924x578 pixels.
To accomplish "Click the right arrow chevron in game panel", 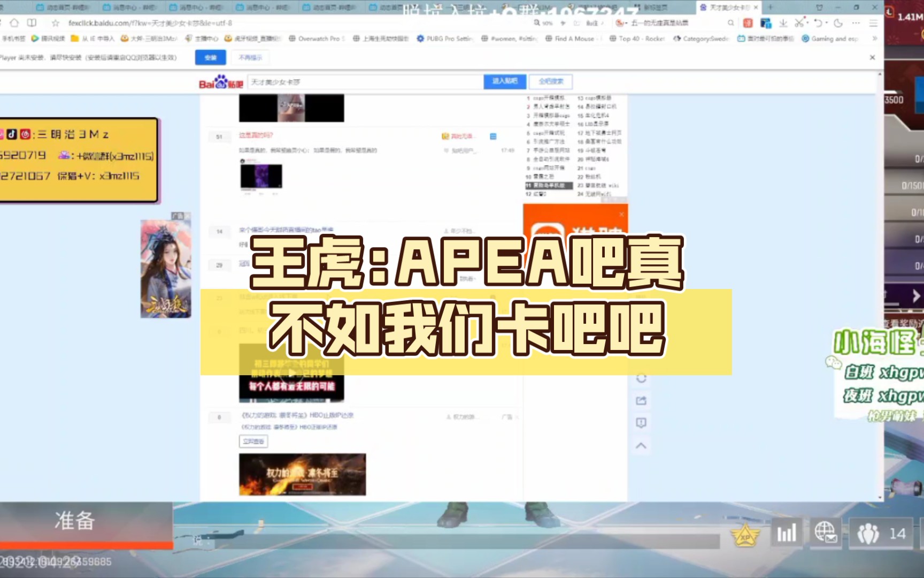I will pos(916,295).
